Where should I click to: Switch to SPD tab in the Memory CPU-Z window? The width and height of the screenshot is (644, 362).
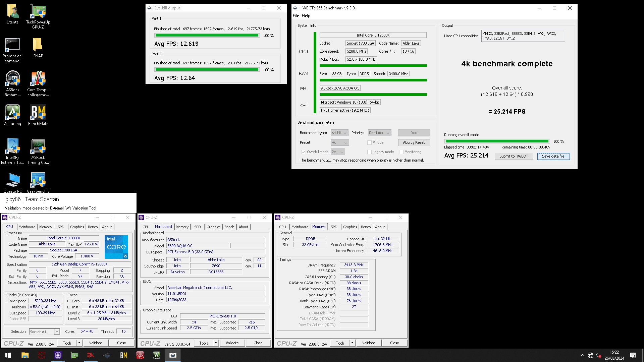pyautogui.click(x=334, y=227)
